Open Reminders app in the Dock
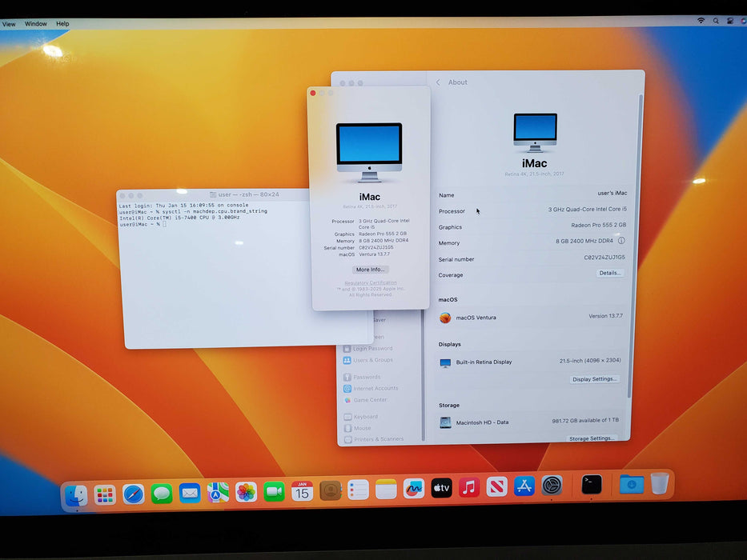This screenshot has width=747, height=560. click(x=358, y=490)
